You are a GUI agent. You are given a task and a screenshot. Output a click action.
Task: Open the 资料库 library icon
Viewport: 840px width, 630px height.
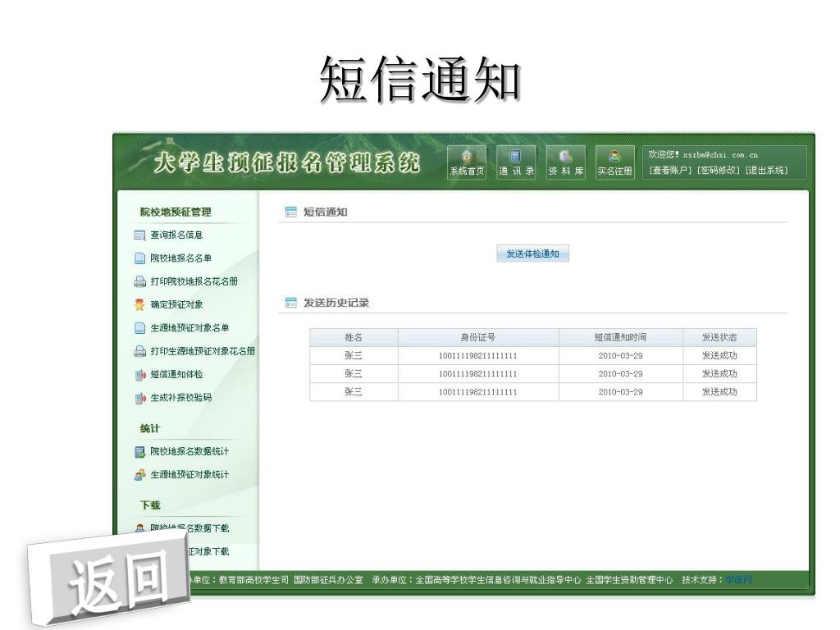point(565,162)
